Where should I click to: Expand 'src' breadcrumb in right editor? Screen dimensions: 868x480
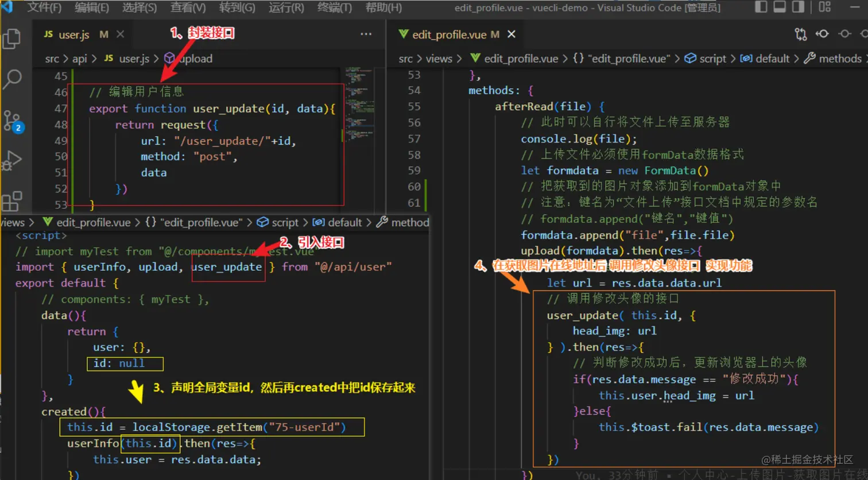coord(406,59)
